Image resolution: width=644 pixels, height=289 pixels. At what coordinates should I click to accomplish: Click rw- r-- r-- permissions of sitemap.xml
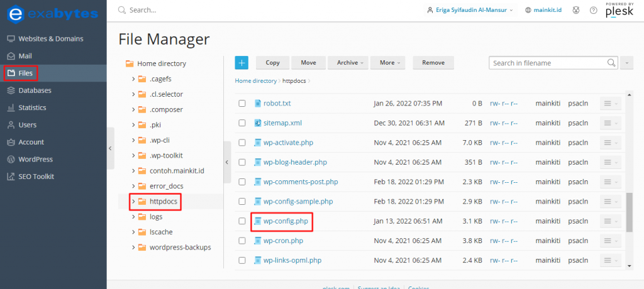click(504, 123)
